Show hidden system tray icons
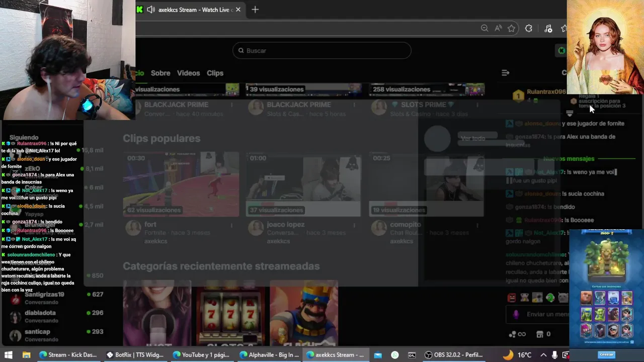 pos(544,354)
